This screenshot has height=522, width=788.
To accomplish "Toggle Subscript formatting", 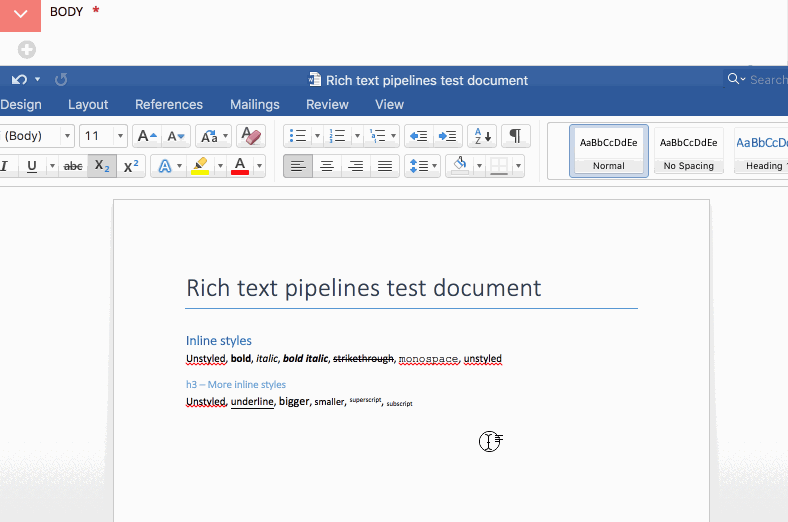I will click(x=102, y=166).
